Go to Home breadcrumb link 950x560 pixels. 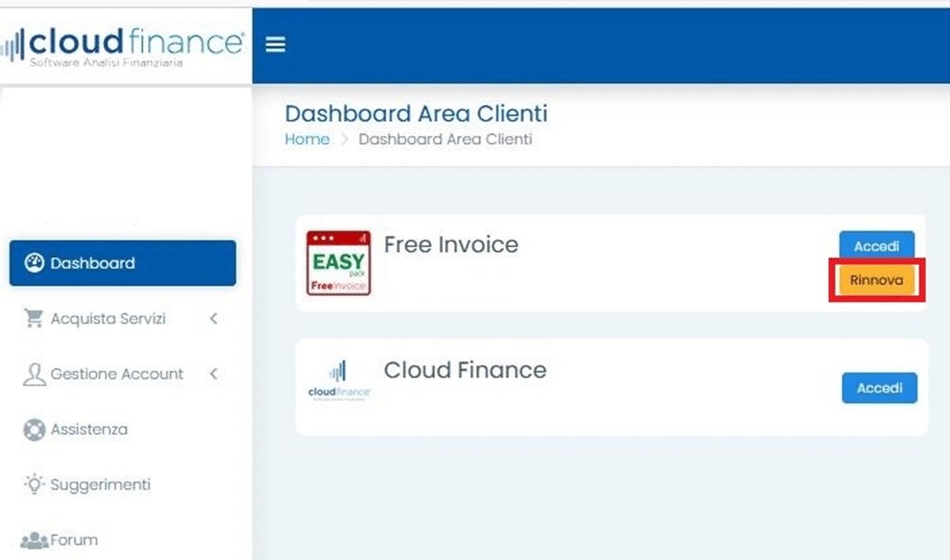tap(308, 139)
